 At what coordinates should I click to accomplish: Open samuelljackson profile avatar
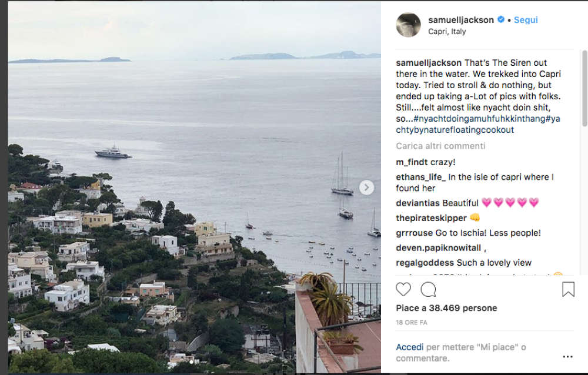409,25
